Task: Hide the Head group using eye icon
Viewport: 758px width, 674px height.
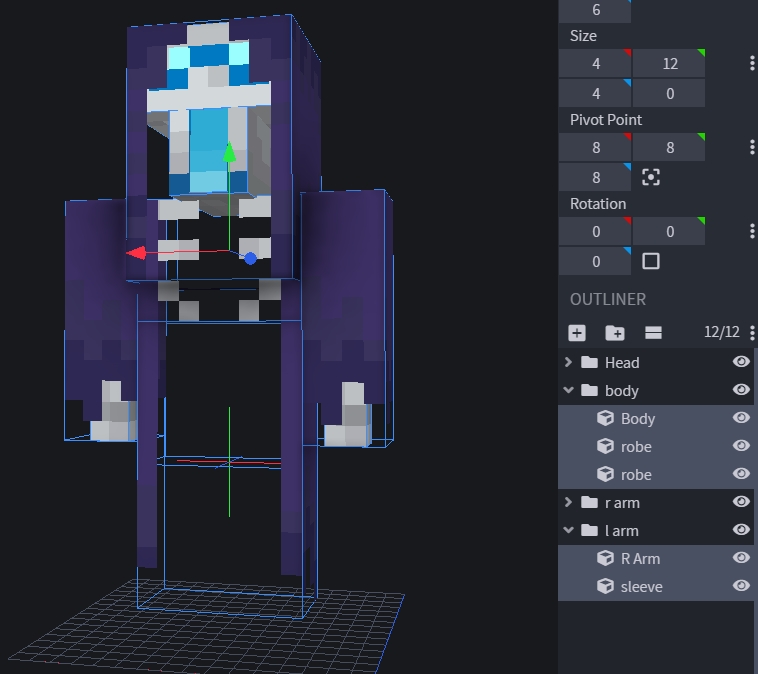Action: tap(741, 362)
